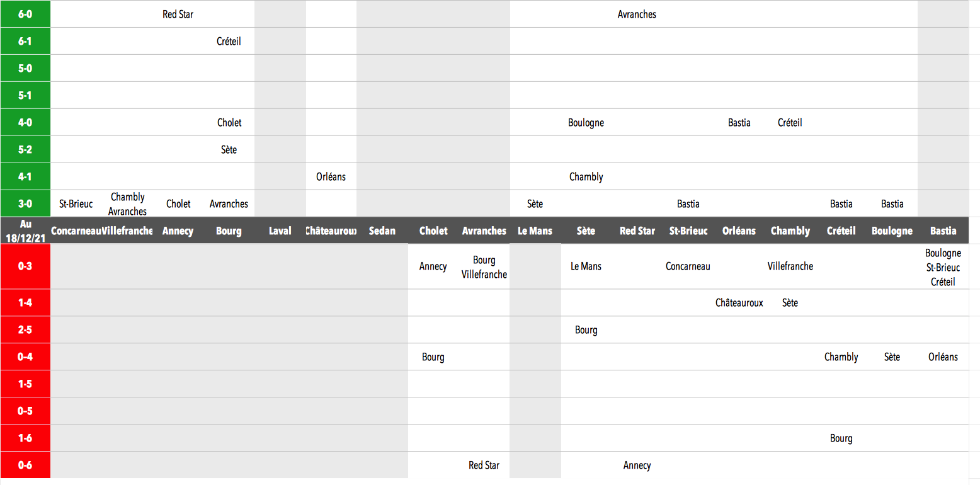This screenshot has height=485, width=980.
Task: Click the Sedan column header
Action: 382,231
